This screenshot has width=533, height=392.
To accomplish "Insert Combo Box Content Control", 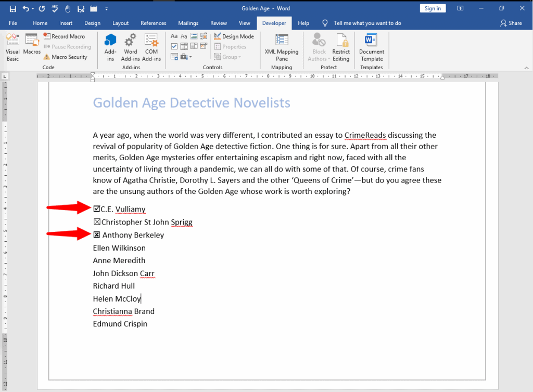I will (x=184, y=46).
